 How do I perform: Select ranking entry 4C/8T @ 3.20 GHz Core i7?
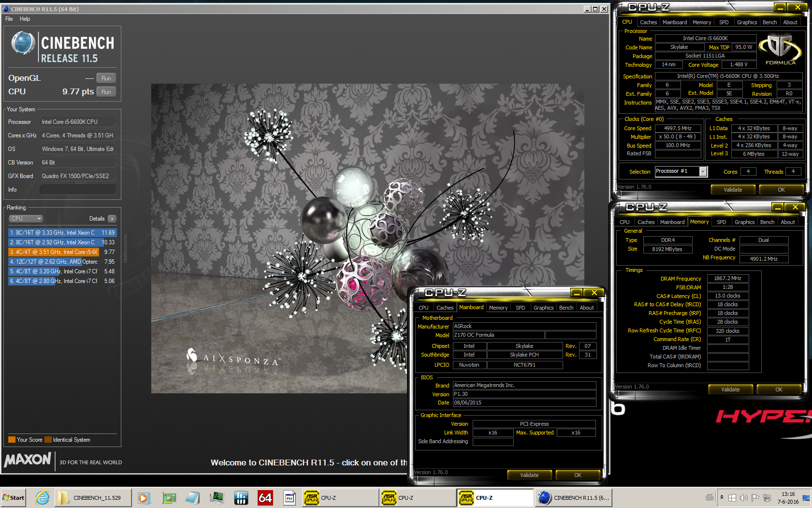coord(62,271)
